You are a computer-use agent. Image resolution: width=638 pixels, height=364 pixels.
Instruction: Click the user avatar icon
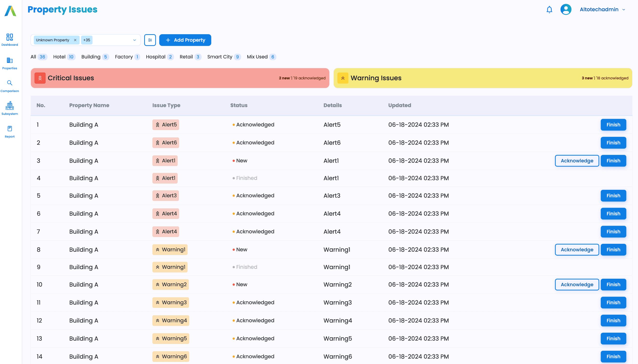click(x=566, y=9)
